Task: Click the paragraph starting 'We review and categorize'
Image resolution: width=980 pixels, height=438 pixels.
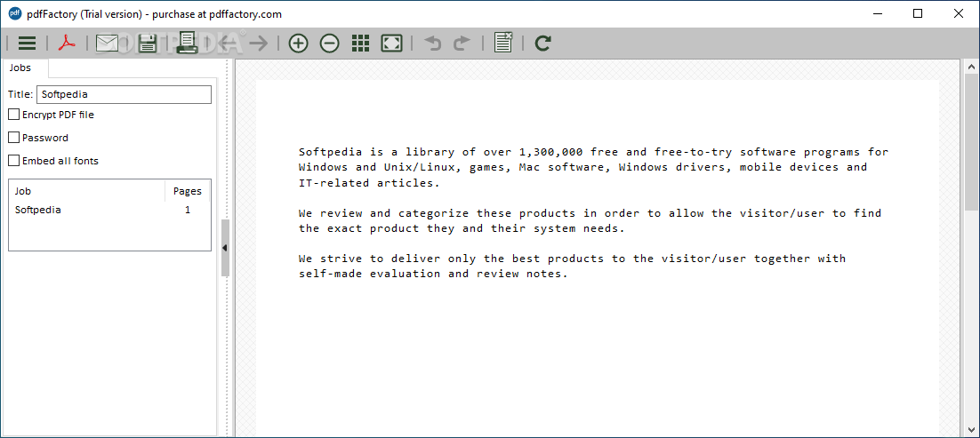Action: (x=590, y=220)
